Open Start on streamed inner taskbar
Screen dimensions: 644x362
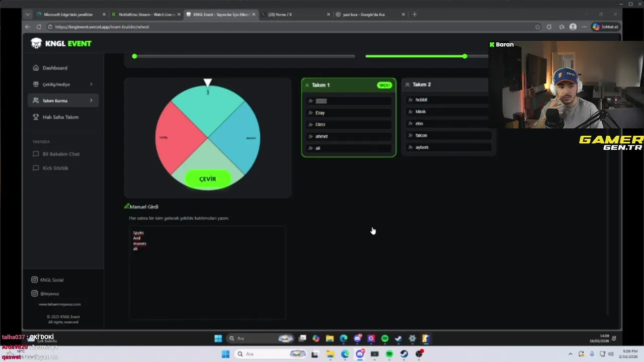click(218, 338)
